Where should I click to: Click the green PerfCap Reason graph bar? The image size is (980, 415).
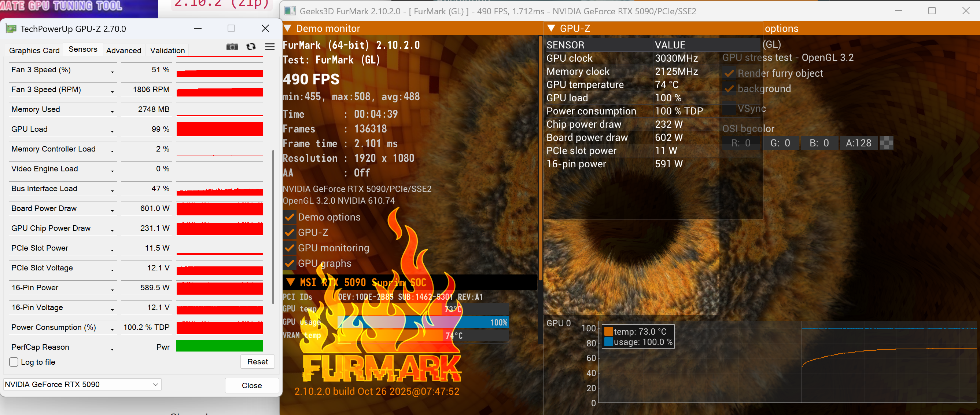220,346
